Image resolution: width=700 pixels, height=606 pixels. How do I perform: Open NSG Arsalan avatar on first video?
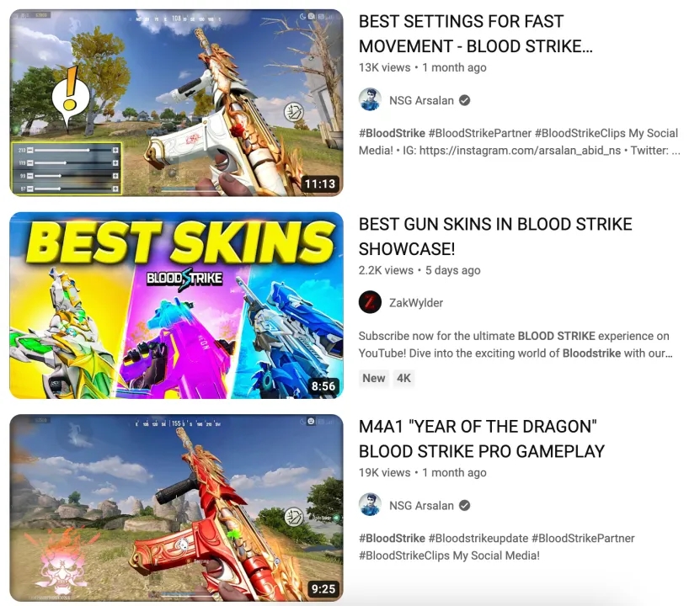(370, 100)
